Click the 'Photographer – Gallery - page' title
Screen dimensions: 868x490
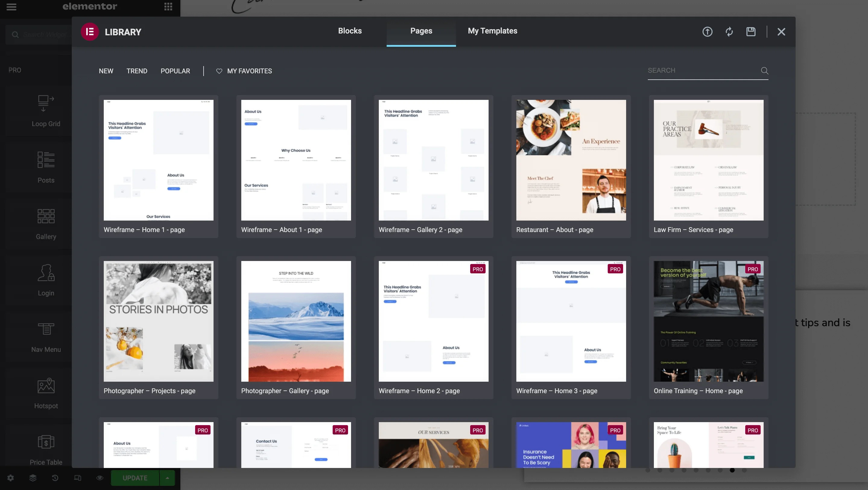tap(285, 391)
